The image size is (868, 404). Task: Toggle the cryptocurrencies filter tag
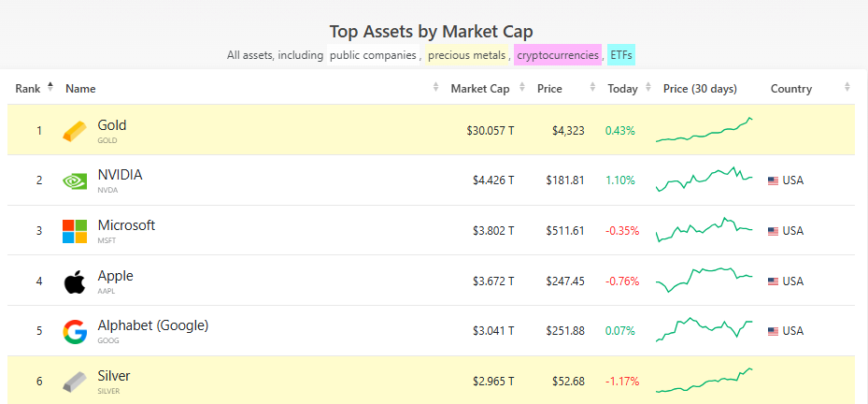pos(558,55)
